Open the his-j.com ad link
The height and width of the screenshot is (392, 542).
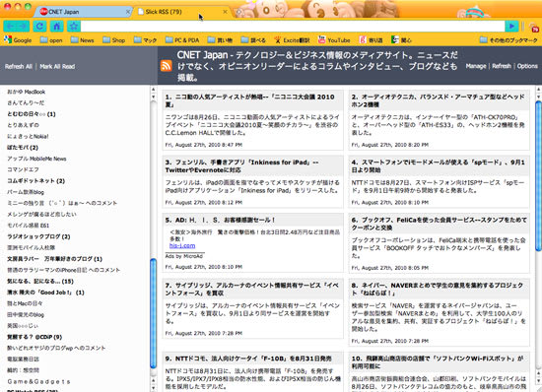pyautogui.click(x=182, y=245)
